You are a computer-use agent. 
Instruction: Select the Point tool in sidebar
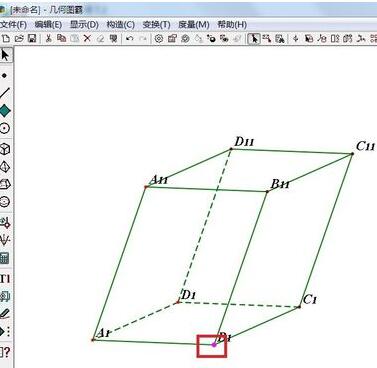[4, 76]
